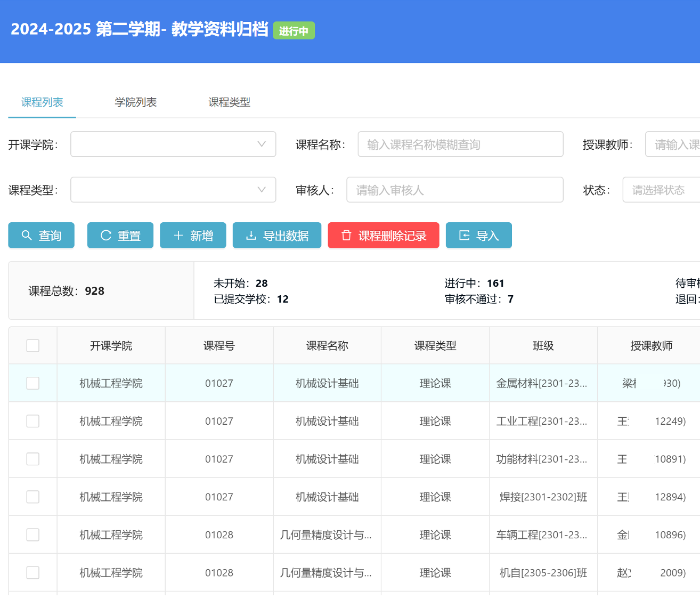Click the magnifier icon on 查询 button

(x=27, y=235)
